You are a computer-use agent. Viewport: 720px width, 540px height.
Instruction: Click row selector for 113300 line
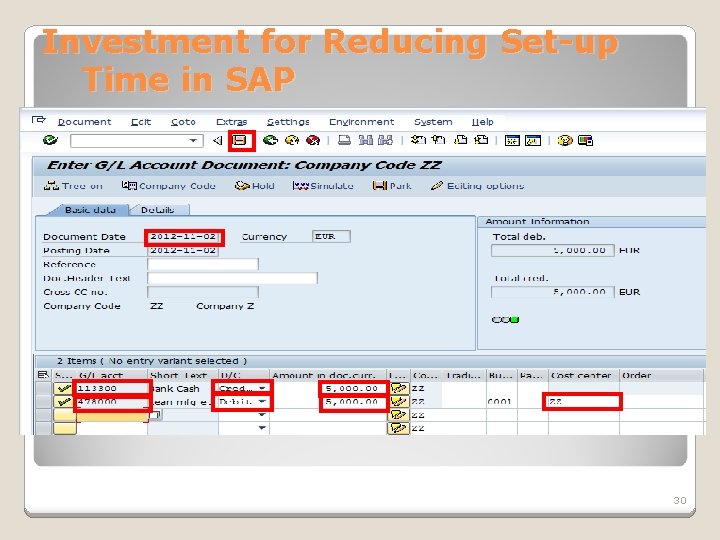(x=44, y=388)
